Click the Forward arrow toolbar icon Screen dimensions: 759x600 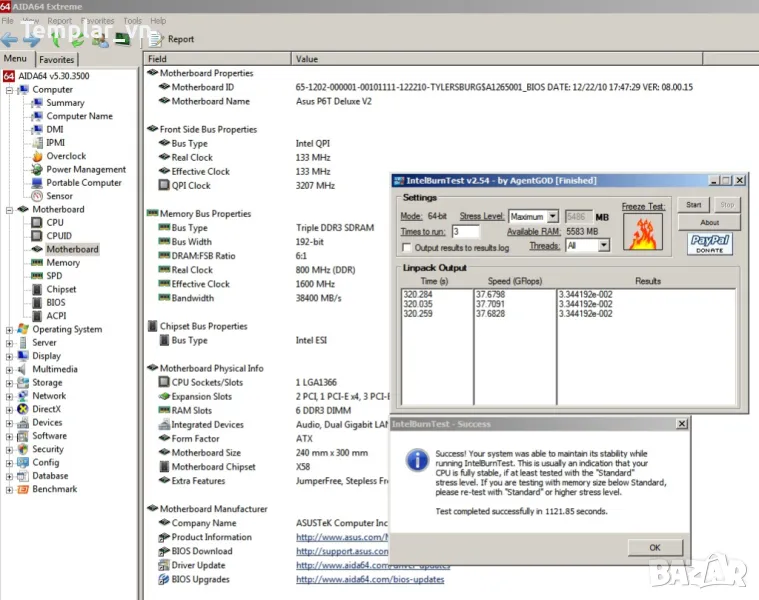pos(32,40)
